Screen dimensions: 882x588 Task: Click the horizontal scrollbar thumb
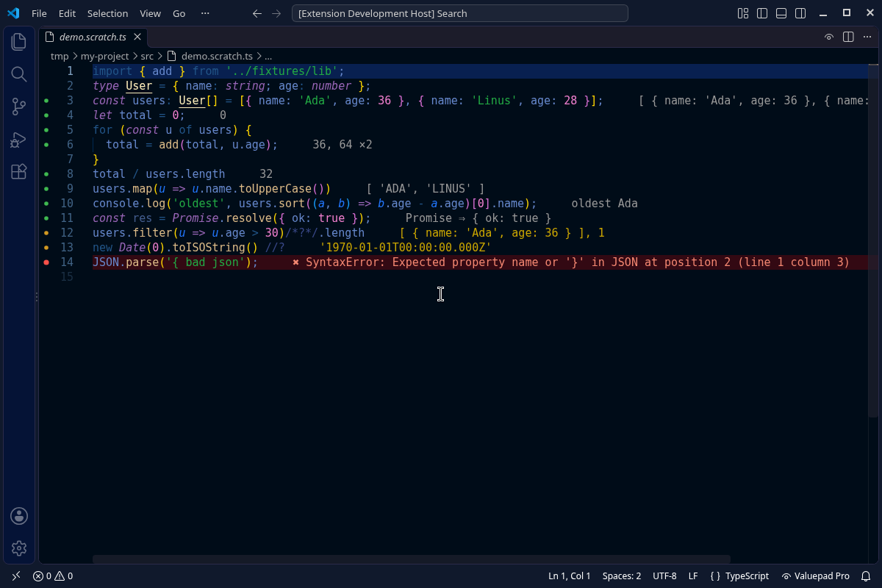click(x=411, y=559)
